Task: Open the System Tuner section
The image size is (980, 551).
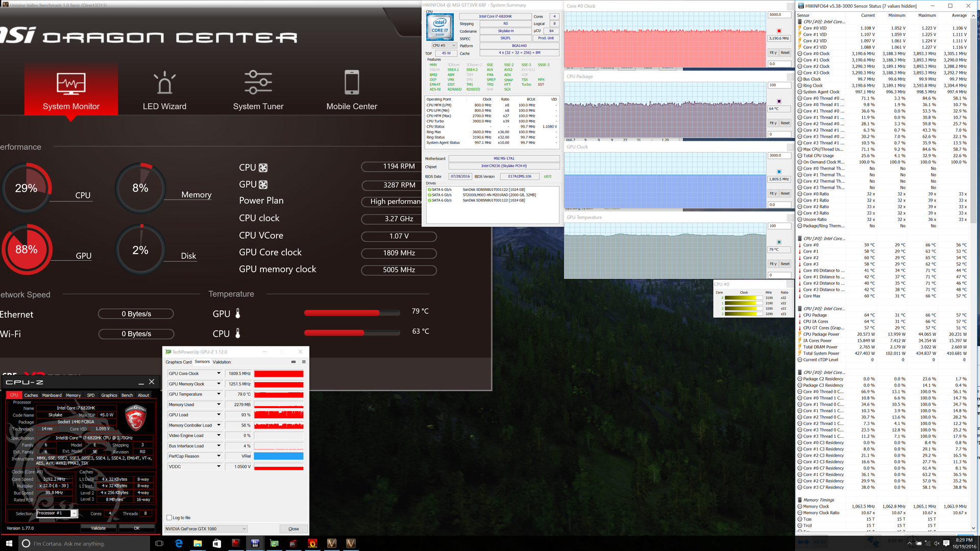Action: pos(258,90)
